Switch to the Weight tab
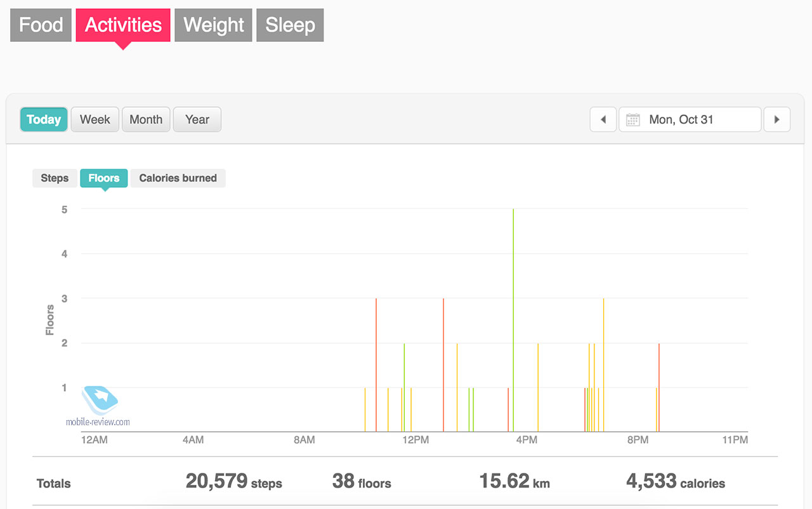 pos(213,25)
